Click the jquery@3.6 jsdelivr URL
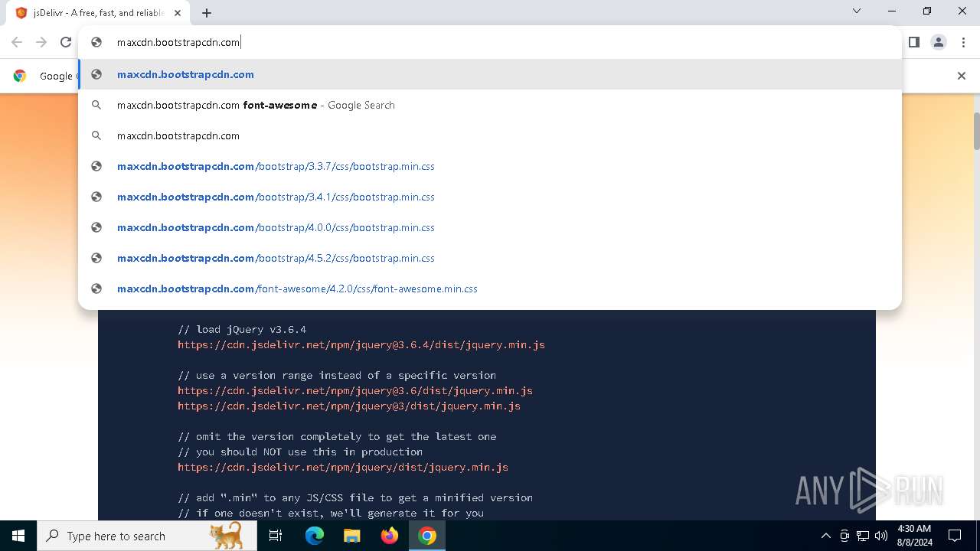 (355, 390)
